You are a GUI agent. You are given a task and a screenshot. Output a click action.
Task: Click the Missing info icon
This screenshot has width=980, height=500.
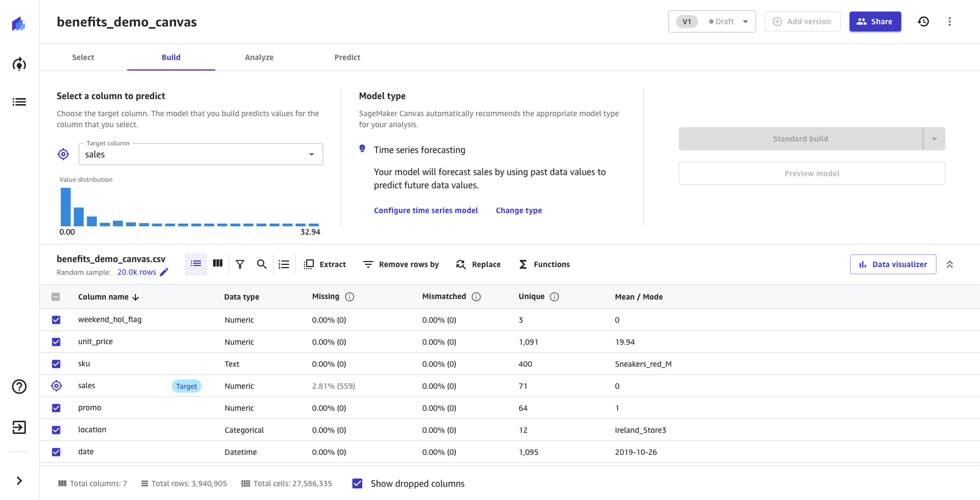pyautogui.click(x=350, y=297)
